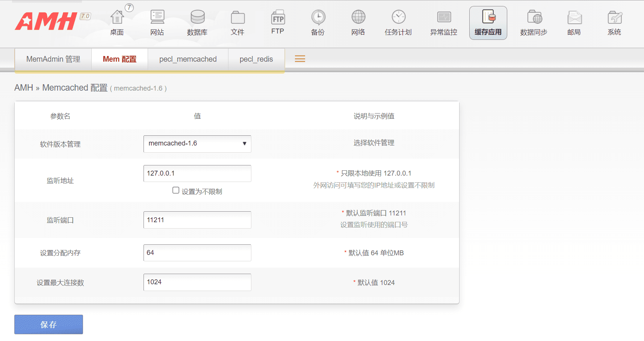Open the memcached-1.6 version dropdown

tap(197, 144)
